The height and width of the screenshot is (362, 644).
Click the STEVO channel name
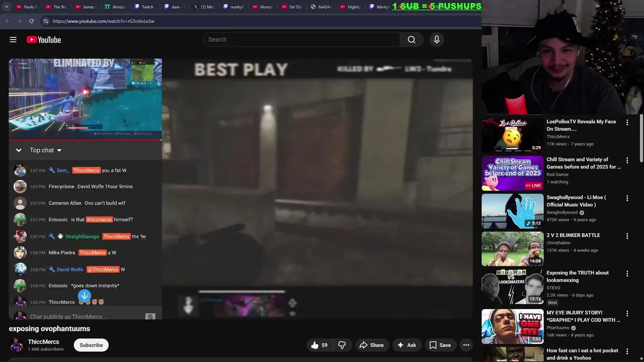pos(553,288)
